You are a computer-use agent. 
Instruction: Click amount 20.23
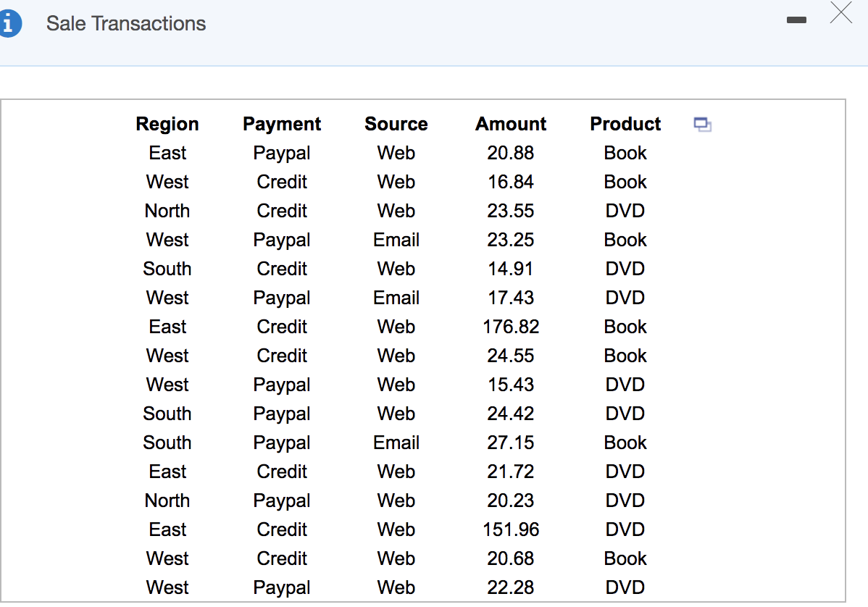tap(510, 501)
